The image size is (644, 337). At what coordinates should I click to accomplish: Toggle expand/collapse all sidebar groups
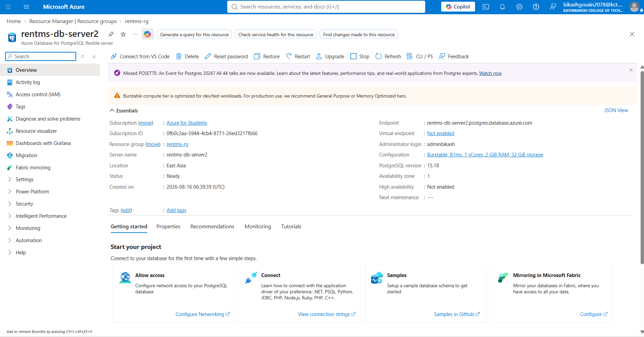[x=82, y=57]
